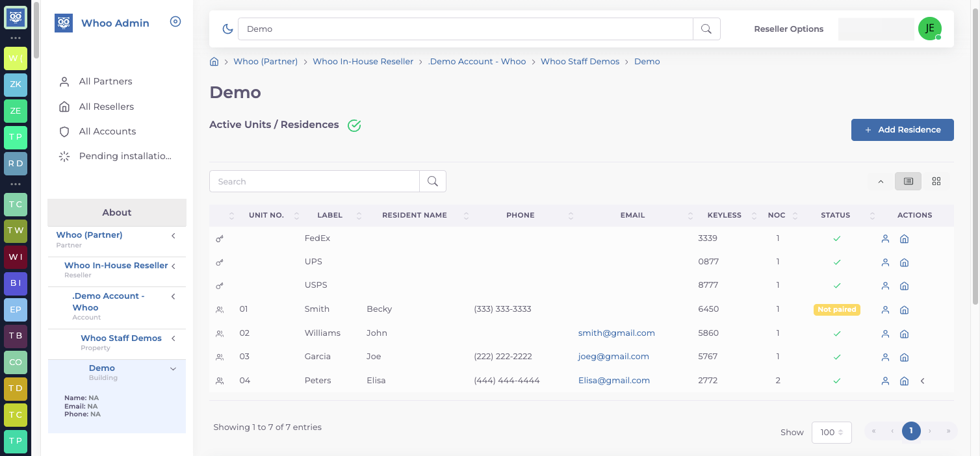Expand the Demo building chevron in sidebar

point(173,369)
